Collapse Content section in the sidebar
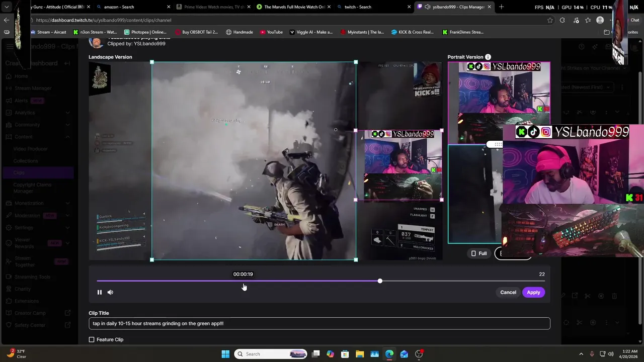Screen dimensions: 644x362 coord(38,137)
